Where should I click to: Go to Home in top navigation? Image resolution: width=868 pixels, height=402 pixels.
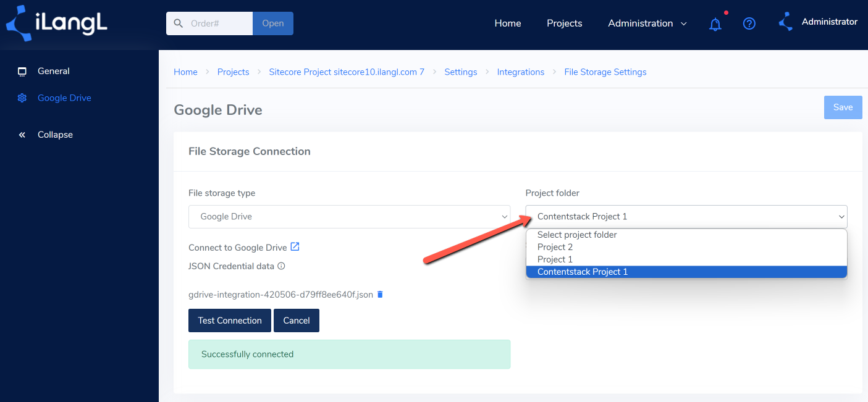(x=508, y=23)
